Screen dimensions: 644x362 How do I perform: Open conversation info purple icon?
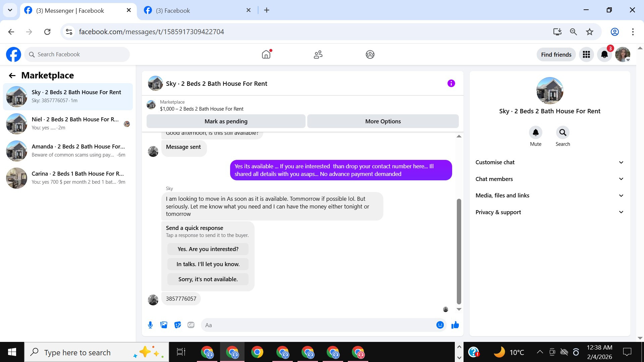[x=451, y=83]
